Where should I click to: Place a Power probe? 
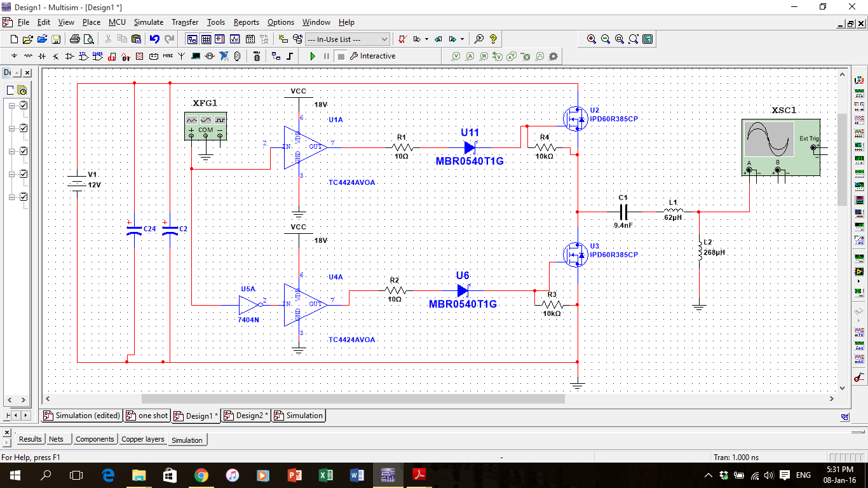tap(484, 56)
